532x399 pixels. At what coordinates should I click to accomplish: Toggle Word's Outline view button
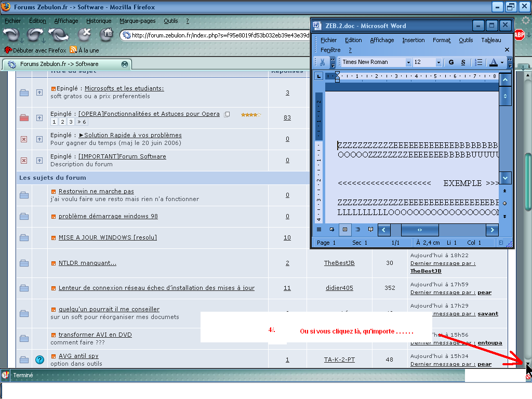pos(358,229)
